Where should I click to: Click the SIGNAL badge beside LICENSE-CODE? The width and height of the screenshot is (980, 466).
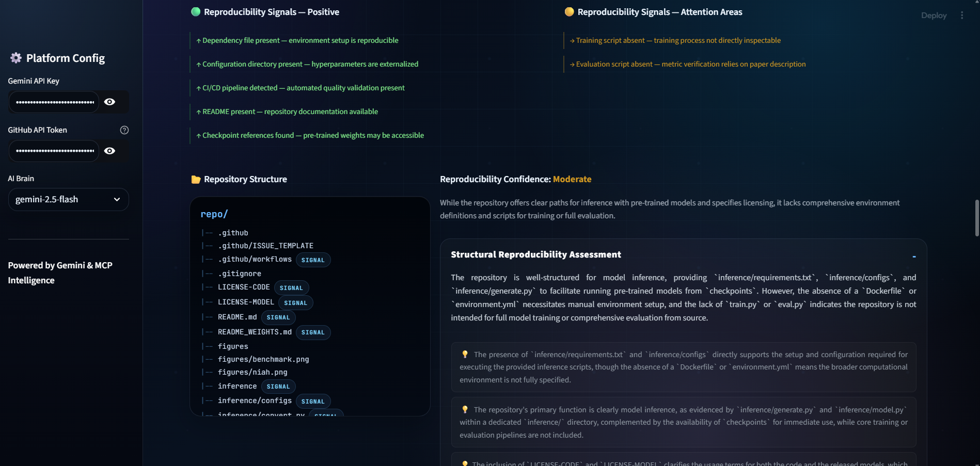pyautogui.click(x=291, y=288)
